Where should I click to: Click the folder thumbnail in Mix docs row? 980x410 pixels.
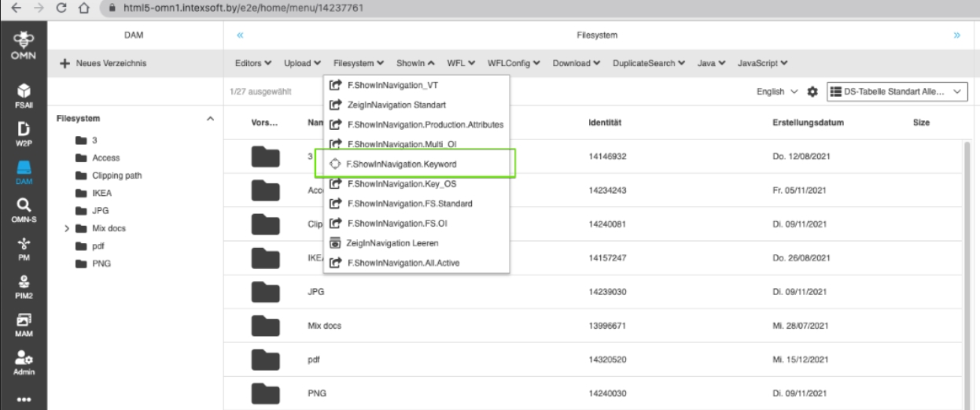tap(266, 325)
